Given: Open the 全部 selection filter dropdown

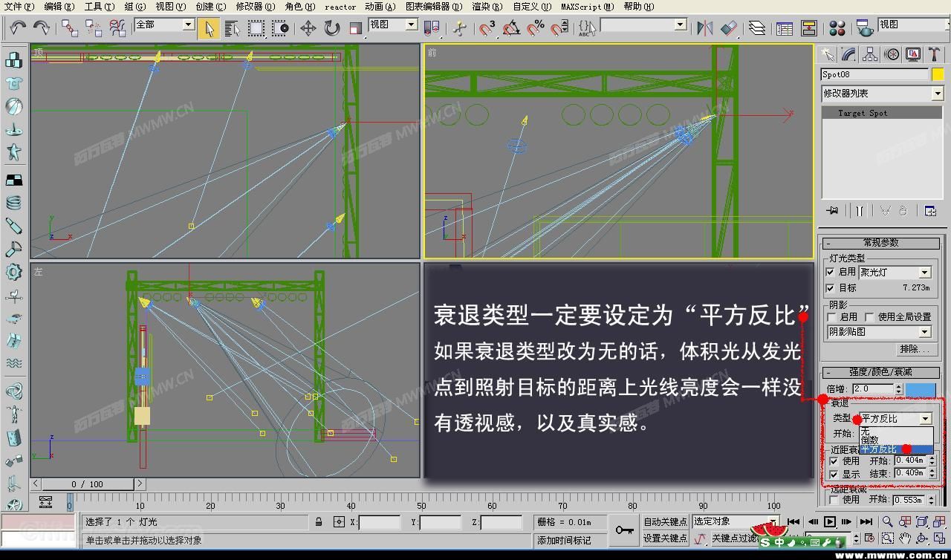Looking at the screenshot, I should (x=164, y=25).
